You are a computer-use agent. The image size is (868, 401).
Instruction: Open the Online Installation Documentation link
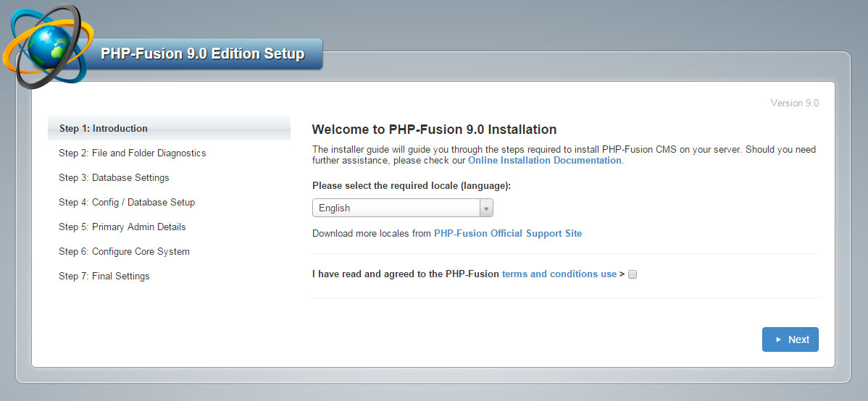[x=544, y=161]
